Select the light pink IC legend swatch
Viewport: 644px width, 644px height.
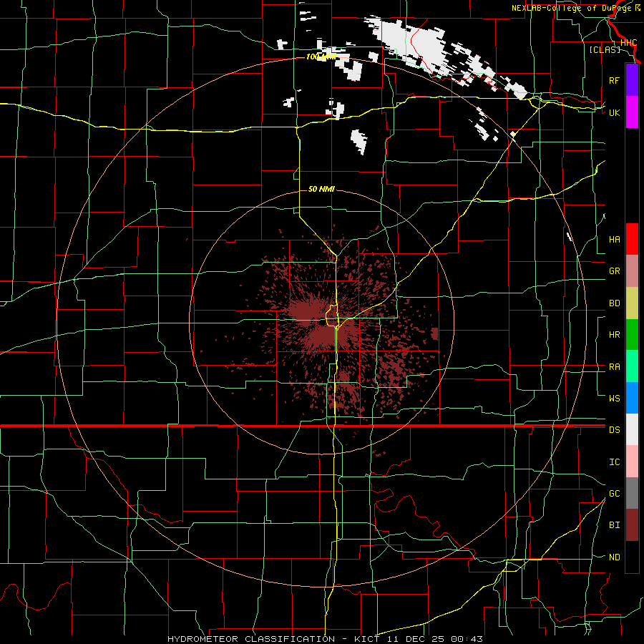[x=632, y=462]
